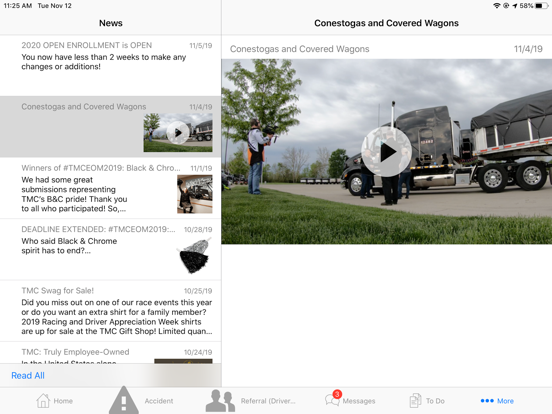This screenshot has height=414, width=552.
Task: Open the Home tab label
Action: click(x=63, y=401)
